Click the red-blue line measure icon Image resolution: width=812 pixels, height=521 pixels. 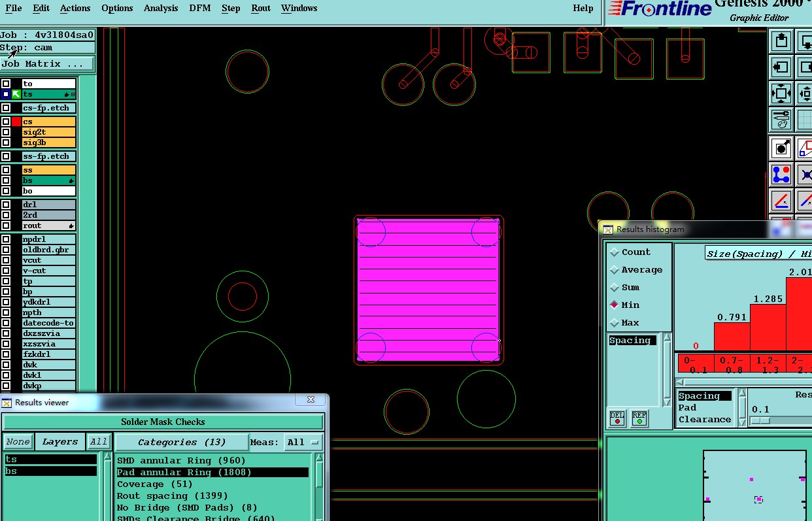[x=781, y=201]
